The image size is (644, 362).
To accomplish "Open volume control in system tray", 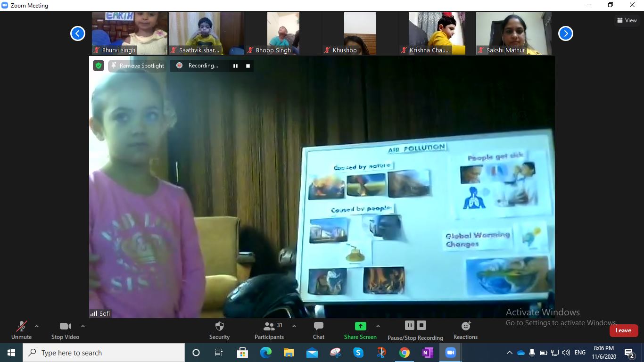I will (566, 353).
